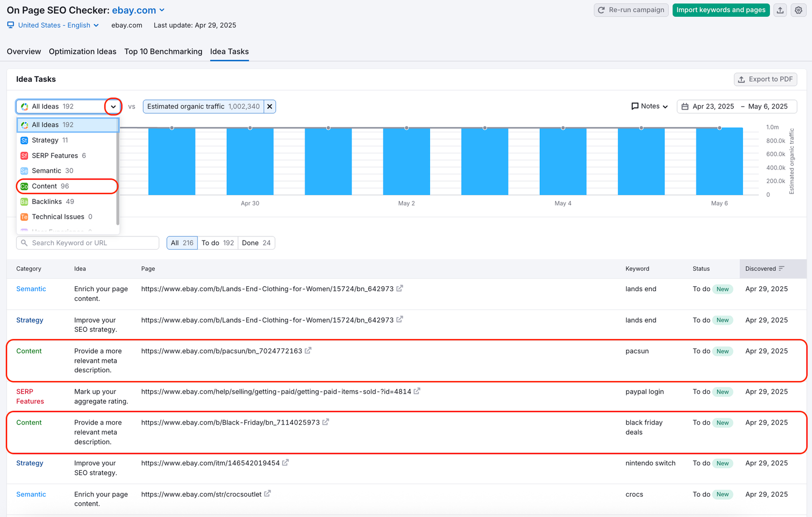
Task: Click the Search Keyword or URL field
Action: 86,243
